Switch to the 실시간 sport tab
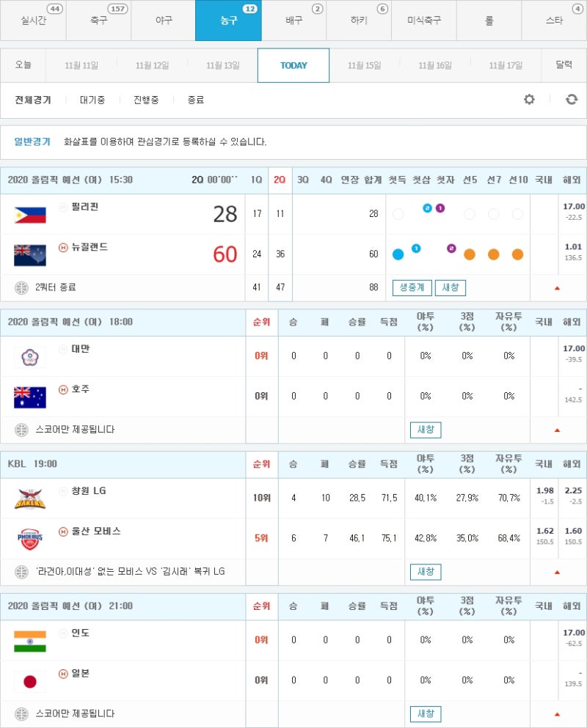Screen dimensions: 587x728 pyautogui.click(x=33, y=21)
